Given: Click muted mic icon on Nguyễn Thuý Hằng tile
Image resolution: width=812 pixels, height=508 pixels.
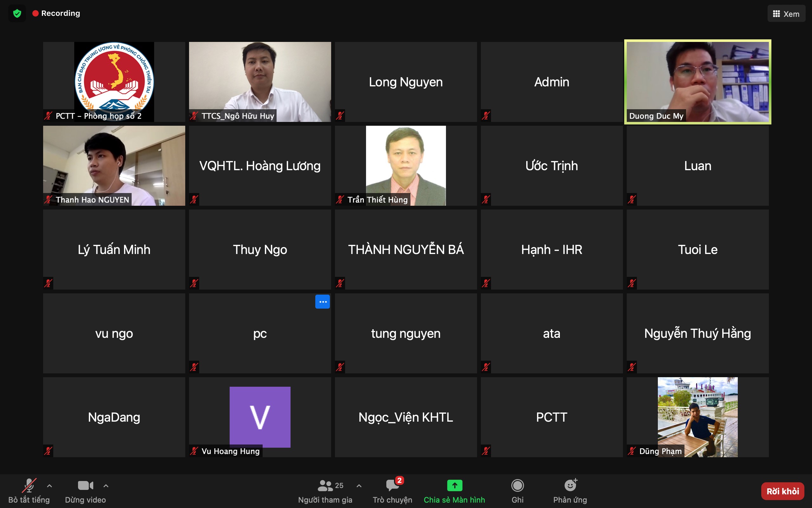Looking at the screenshot, I should tap(632, 367).
